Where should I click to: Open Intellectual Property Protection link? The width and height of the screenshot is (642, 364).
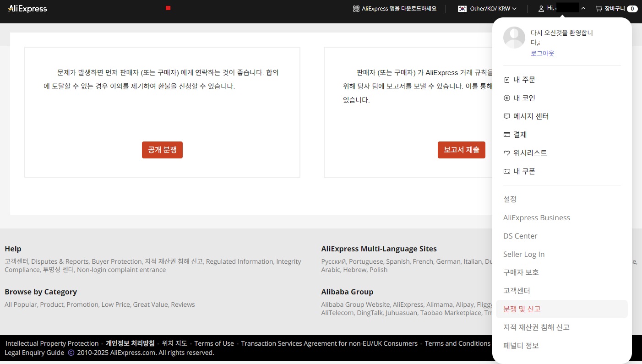point(52,343)
